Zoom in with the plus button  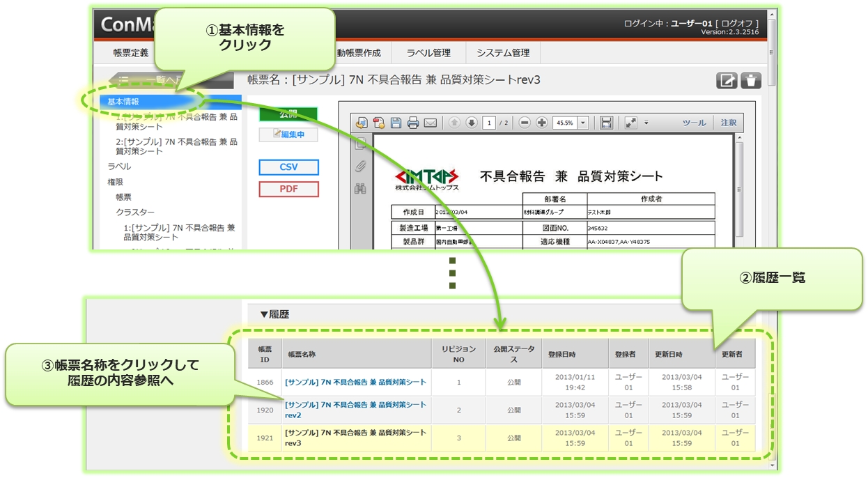[541, 123]
